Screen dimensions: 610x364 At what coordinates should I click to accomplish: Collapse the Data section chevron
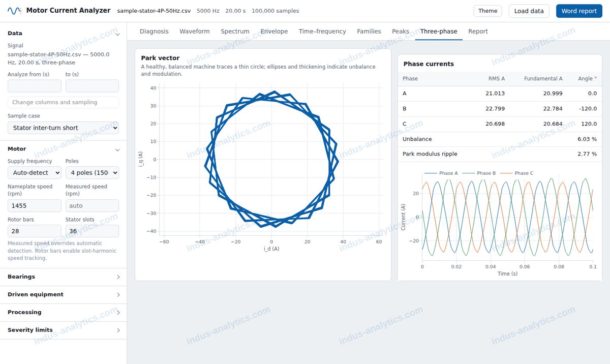point(118,34)
